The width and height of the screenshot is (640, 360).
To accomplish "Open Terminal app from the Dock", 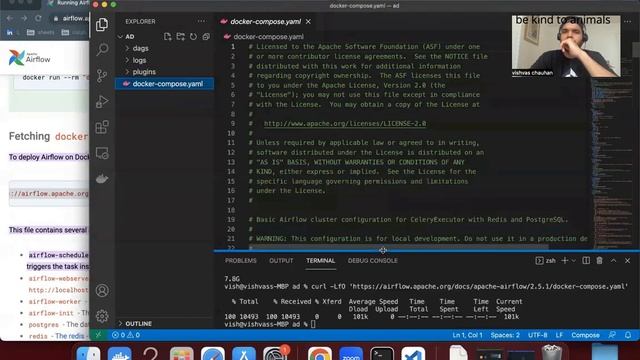I will tap(382, 354).
